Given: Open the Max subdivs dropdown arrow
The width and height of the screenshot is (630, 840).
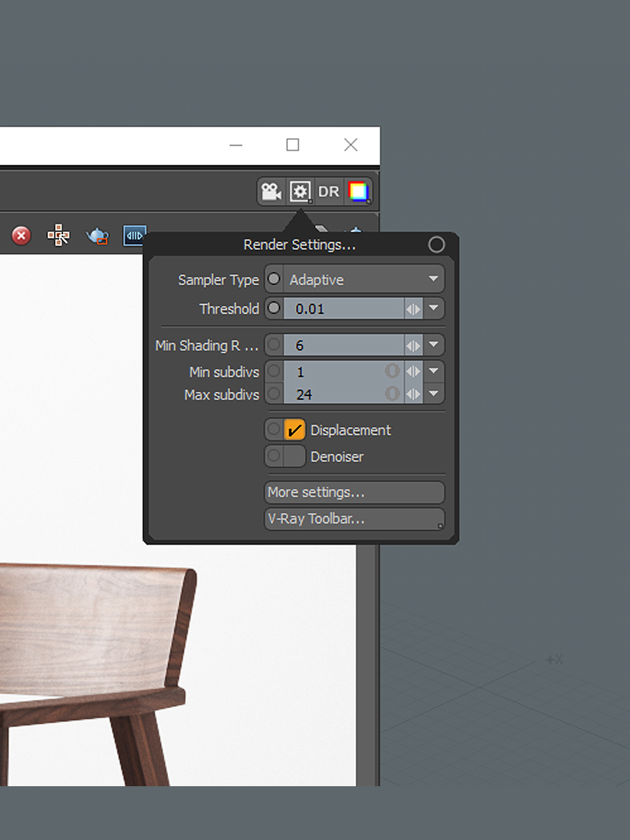Looking at the screenshot, I should [x=434, y=394].
